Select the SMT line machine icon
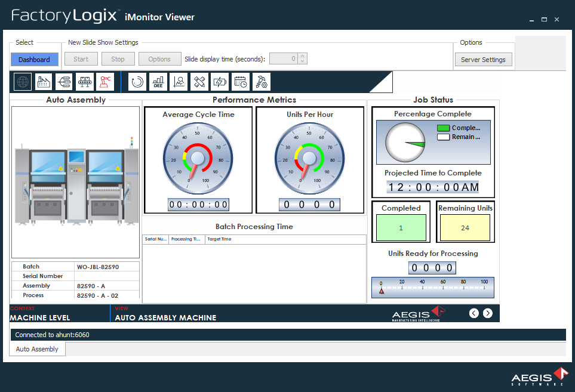 [x=64, y=82]
